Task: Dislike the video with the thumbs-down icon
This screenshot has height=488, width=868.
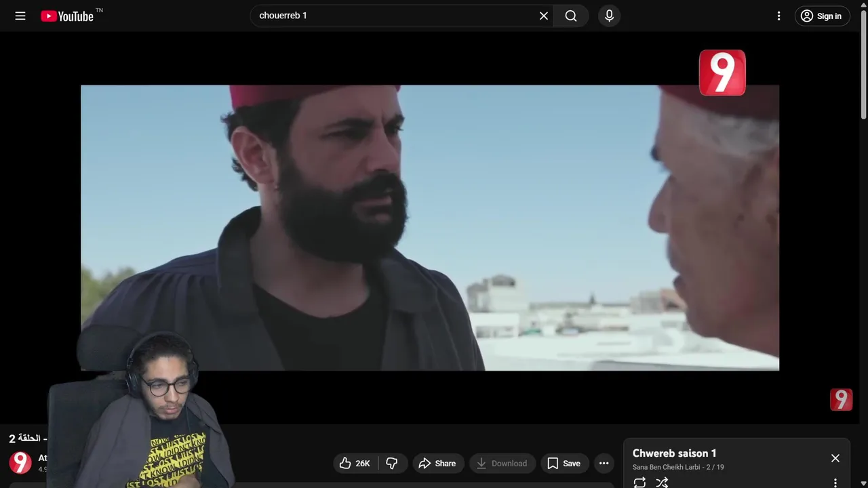Action: [392, 463]
